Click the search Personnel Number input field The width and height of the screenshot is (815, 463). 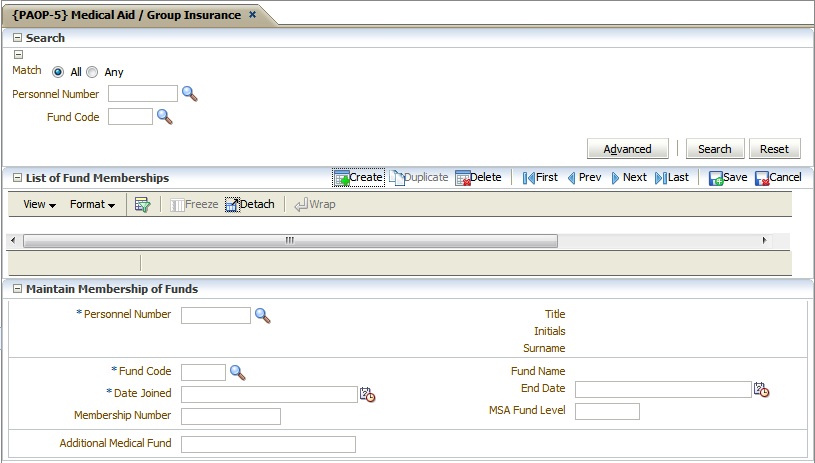(x=143, y=94)
